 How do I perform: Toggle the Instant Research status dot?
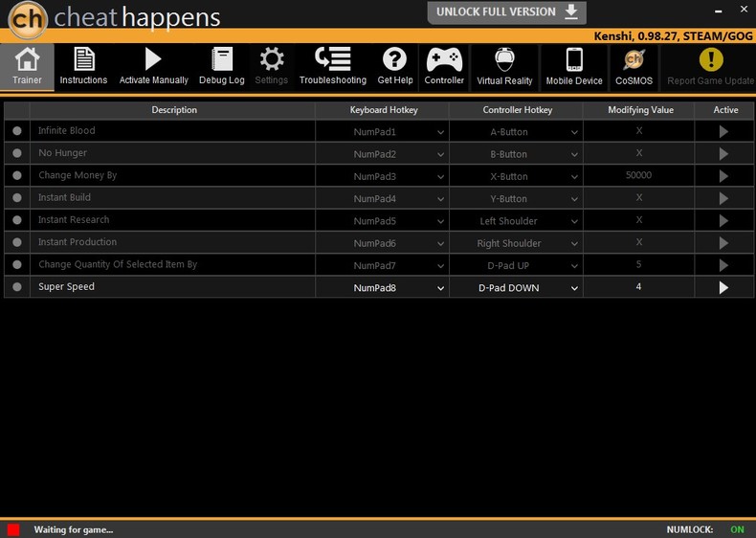tap(17, 220)
